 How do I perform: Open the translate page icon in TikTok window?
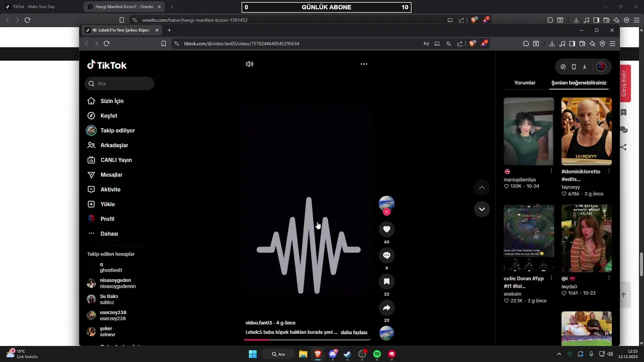448,44
